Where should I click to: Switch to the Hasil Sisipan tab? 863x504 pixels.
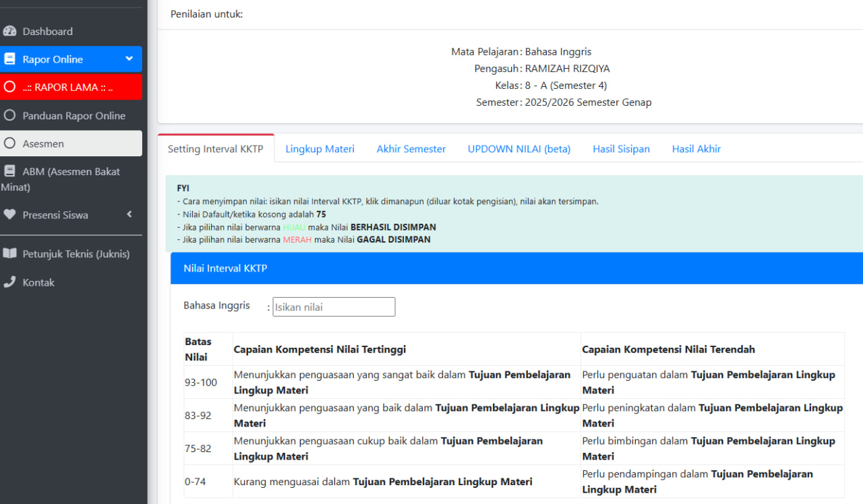pyautogui.click(x=621, y=149)
